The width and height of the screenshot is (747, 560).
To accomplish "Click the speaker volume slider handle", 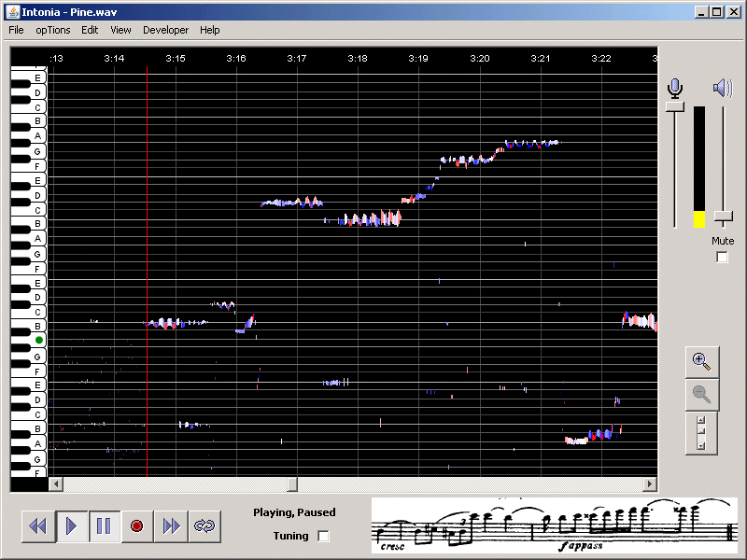I will click(x=723, y=217).
